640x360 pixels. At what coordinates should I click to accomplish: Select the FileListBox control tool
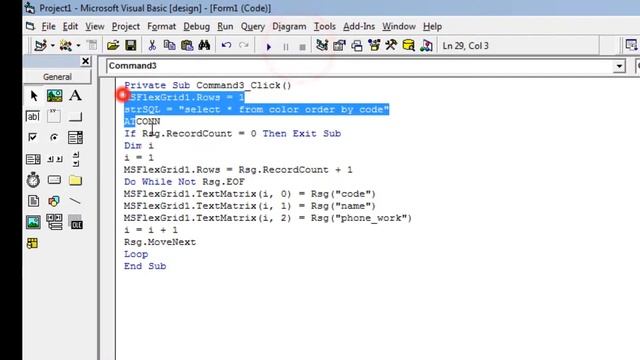click(x=33, y=201)
